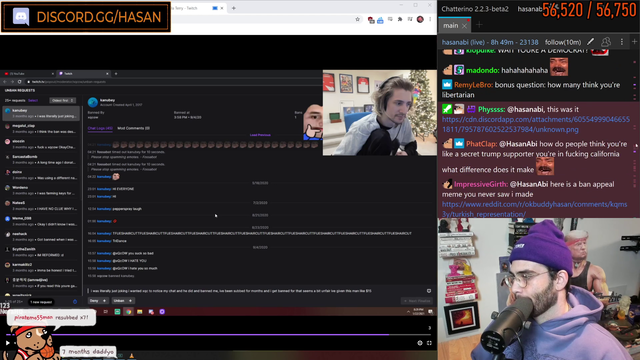Open Physsss's discordapp image link

click(x=536, y=124)
